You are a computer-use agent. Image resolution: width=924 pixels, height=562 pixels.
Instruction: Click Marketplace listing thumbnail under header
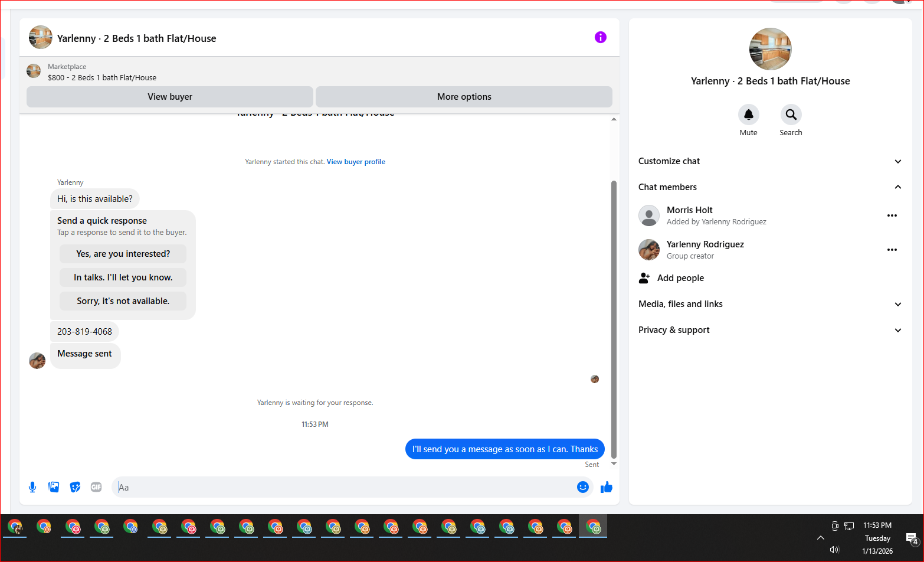pyautogui.click(x=34, y=71)
